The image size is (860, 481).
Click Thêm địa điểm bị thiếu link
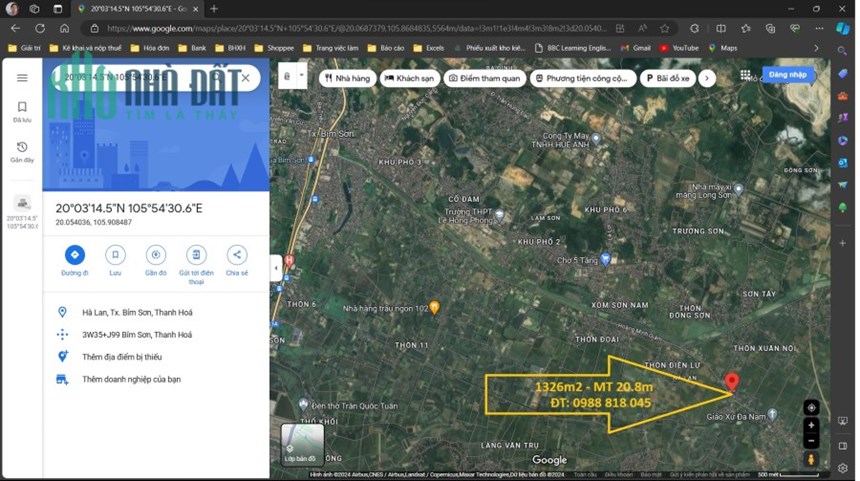point(122,357)
